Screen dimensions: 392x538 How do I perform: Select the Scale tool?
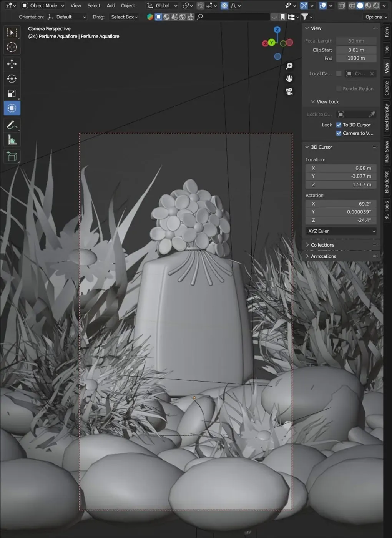tap(12, 93)
